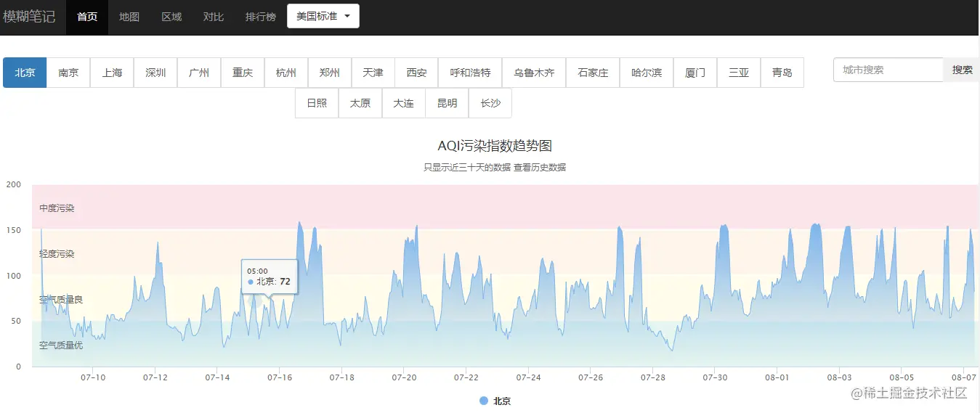
Task: Choose the 昆明 city button
Action: (448, 103)
